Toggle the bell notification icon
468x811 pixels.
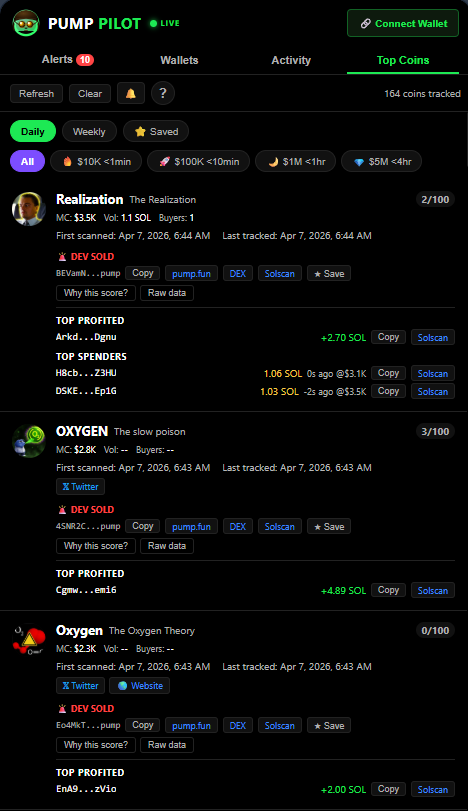pos(131,94)
